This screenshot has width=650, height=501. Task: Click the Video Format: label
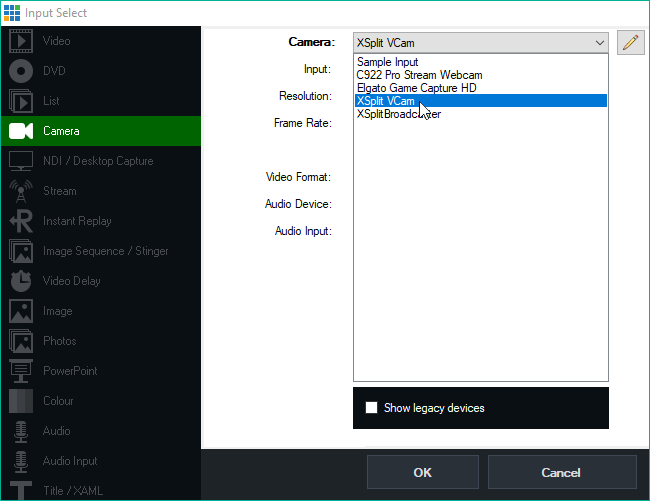[298, 177]
